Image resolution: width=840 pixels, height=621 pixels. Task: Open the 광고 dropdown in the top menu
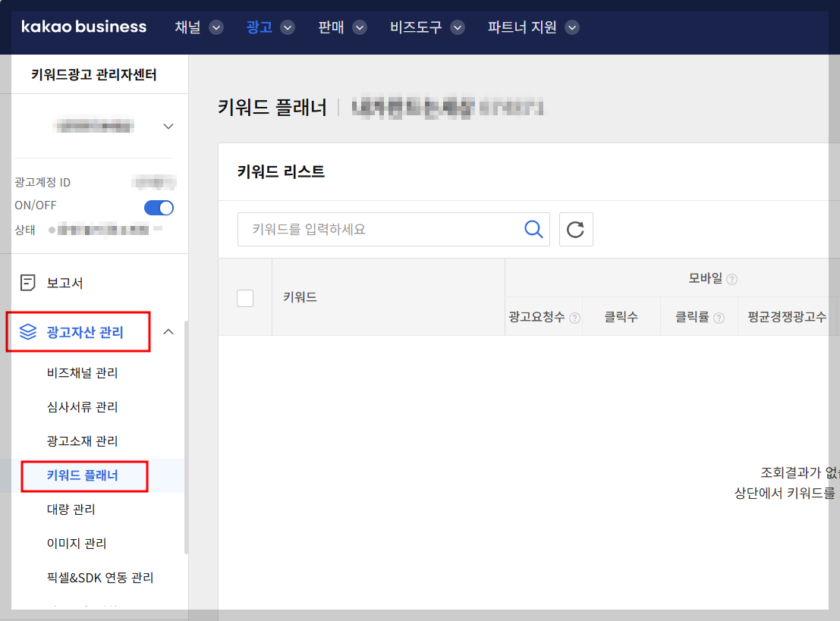(x=269, y=27)
